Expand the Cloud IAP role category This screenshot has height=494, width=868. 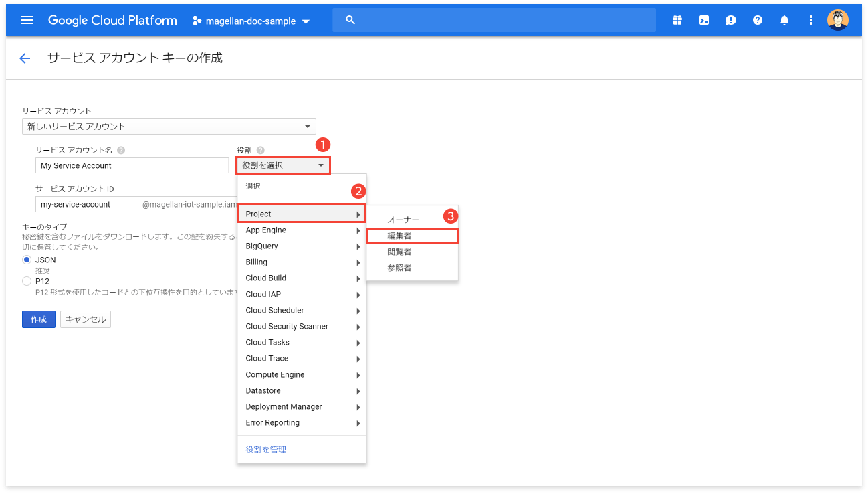(x=302, y=295)
